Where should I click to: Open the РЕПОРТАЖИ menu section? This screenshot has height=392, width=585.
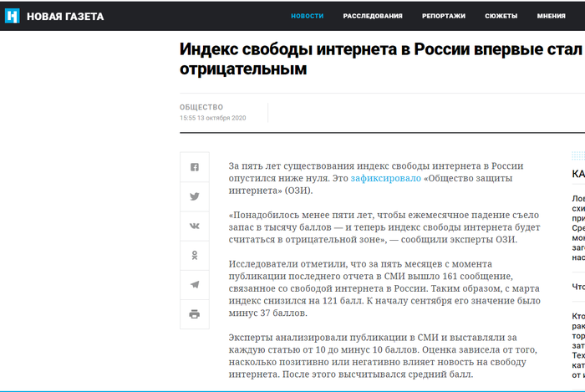point(444,16)
